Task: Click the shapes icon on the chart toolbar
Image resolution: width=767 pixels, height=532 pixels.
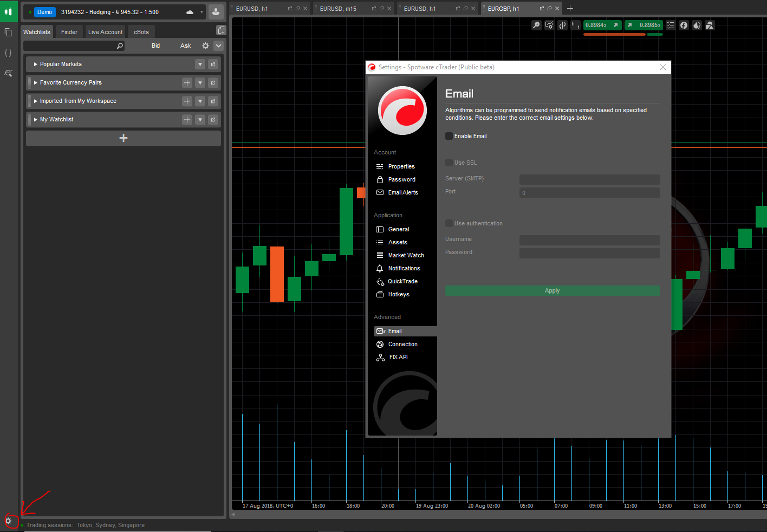Action: pyautogui.click(x=710, y=25)
